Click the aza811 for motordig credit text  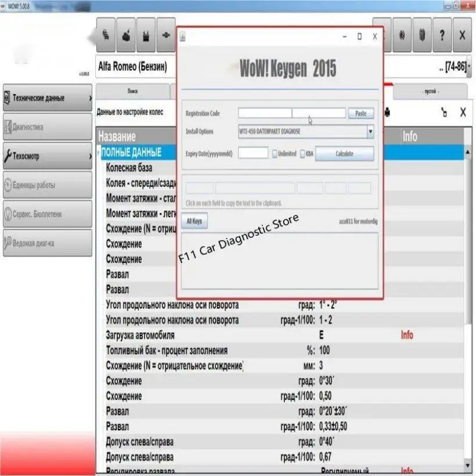(x=358, y=221)
